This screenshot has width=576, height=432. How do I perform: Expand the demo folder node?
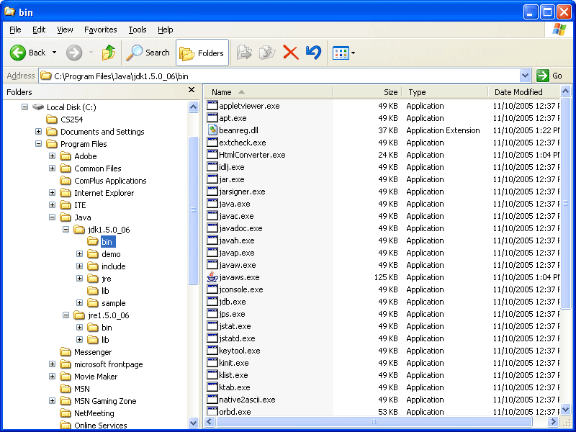click(x=79, y=254)
